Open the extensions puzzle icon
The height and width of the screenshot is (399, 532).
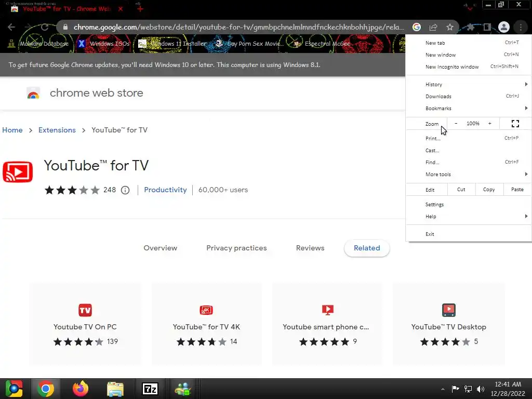pyautogui.click(x=470, y=27)
